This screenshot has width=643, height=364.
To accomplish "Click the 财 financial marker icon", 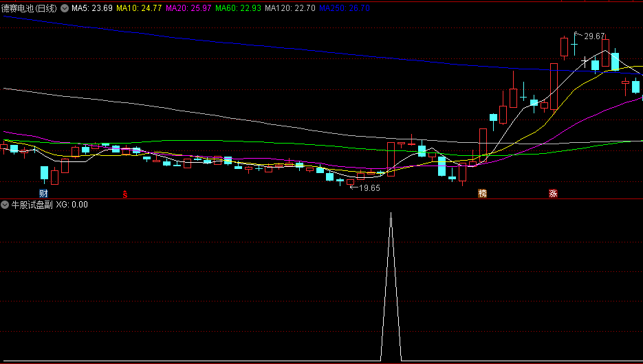I will pos(43,193).
